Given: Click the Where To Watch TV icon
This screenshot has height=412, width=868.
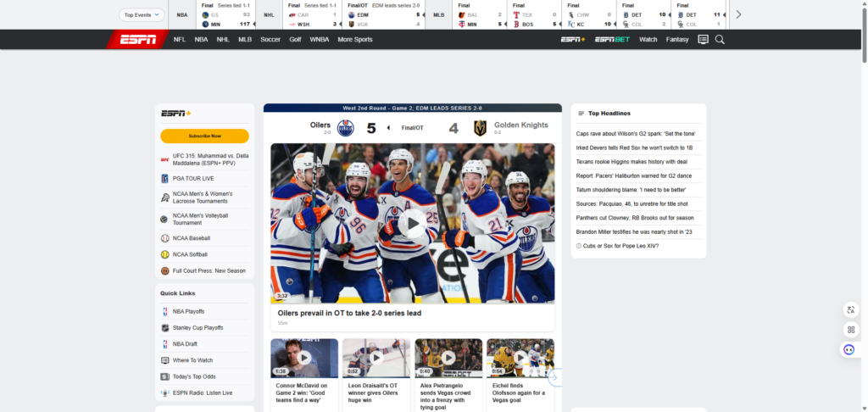Looking at the screenshot, I should [x=165, y=360].
